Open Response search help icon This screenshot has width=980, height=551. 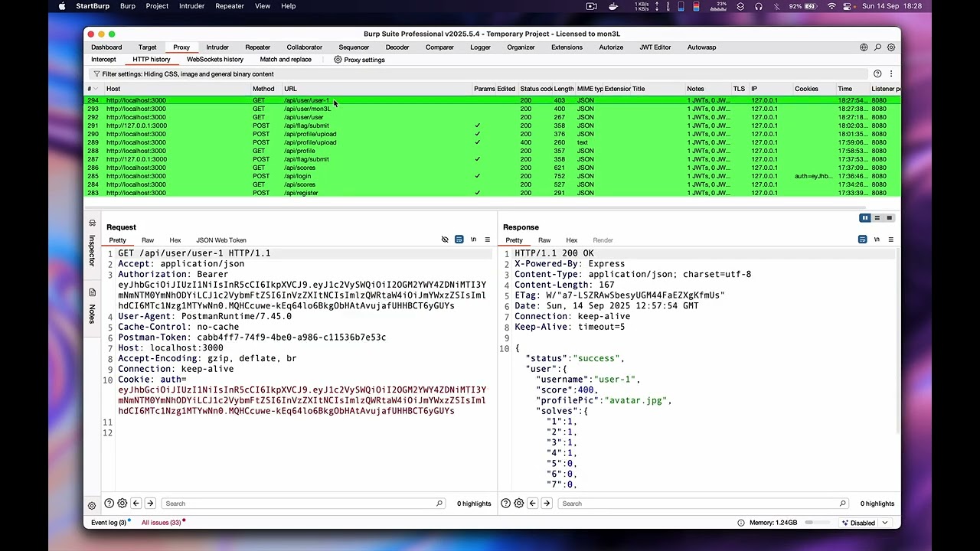[x=505, y=504]
